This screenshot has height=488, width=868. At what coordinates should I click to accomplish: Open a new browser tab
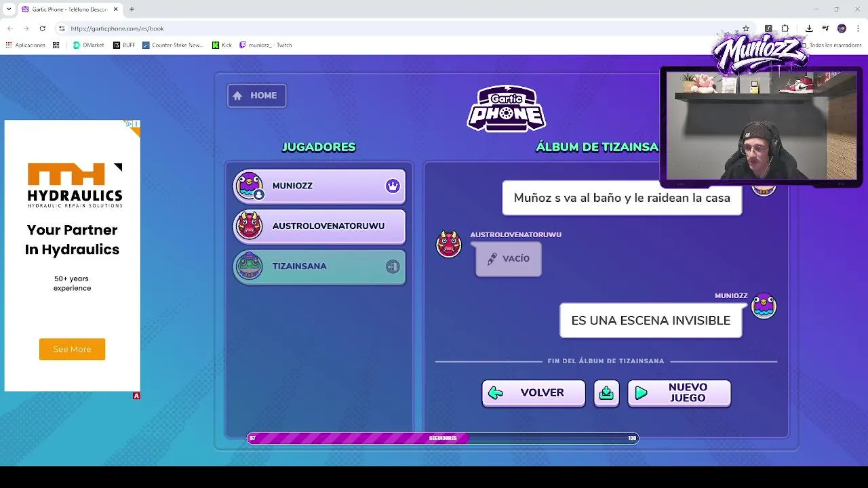[x=132, y=9]
